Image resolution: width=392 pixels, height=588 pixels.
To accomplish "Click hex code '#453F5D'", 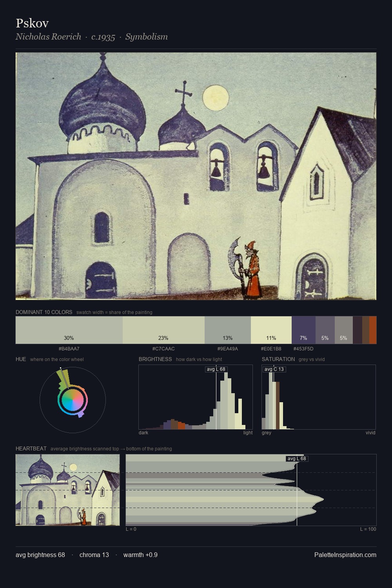I will [303, 348].
